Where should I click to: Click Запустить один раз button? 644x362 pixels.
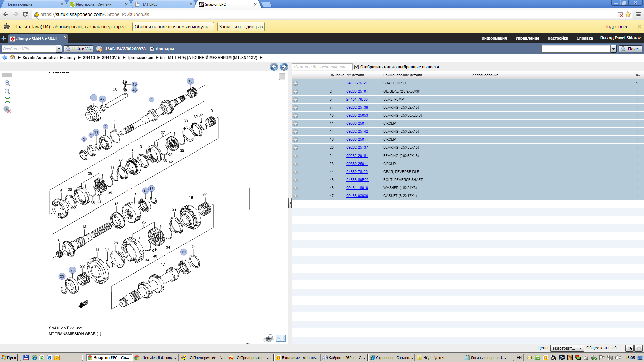tap(241, 27)
